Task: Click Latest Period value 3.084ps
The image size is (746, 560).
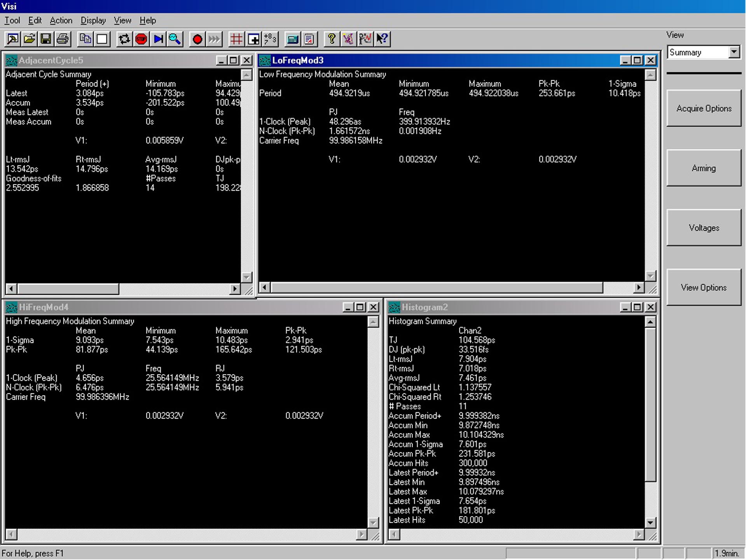Action: pyautogui.click(x=89, y=93)
